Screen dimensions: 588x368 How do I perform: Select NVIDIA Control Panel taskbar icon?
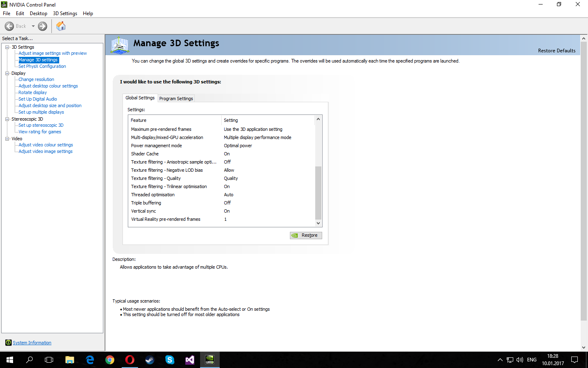click(x=210, y=360)
